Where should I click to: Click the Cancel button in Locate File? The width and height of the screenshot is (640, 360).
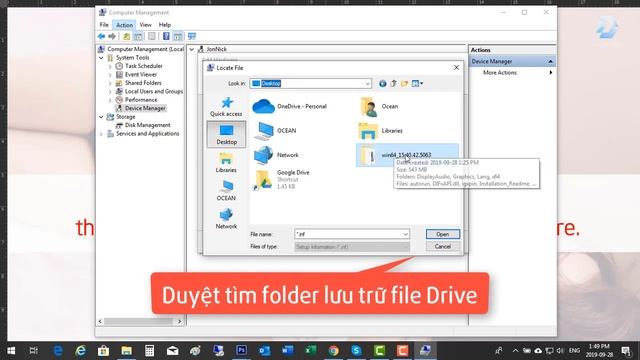442,247
